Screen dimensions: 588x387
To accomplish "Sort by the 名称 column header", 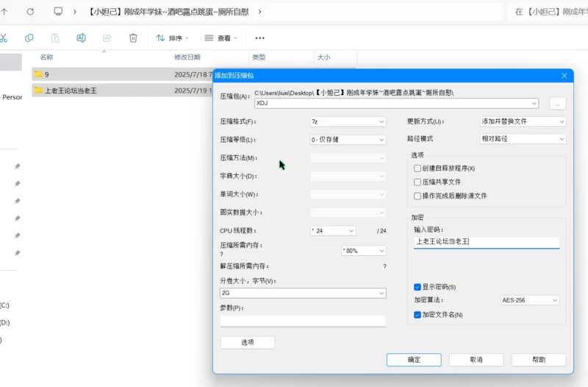I will coord(46,57).
